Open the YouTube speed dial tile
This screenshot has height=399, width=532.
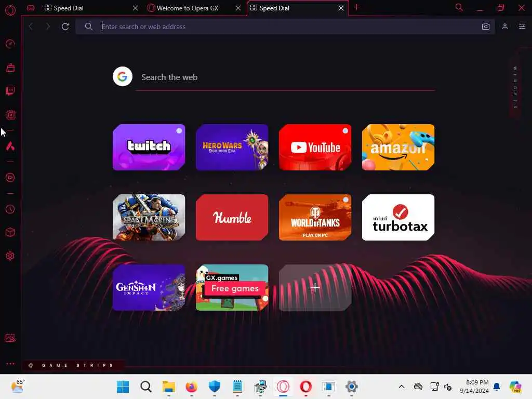315,147
